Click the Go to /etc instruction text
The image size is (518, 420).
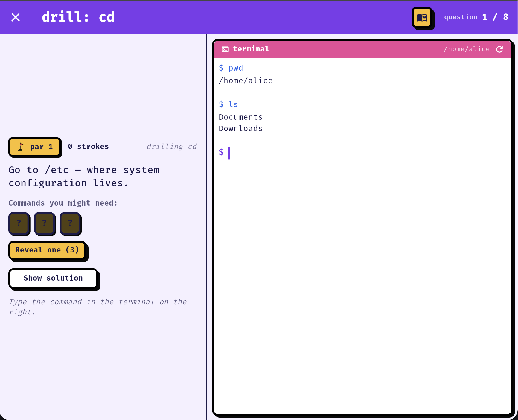click(x=84, y=176)
